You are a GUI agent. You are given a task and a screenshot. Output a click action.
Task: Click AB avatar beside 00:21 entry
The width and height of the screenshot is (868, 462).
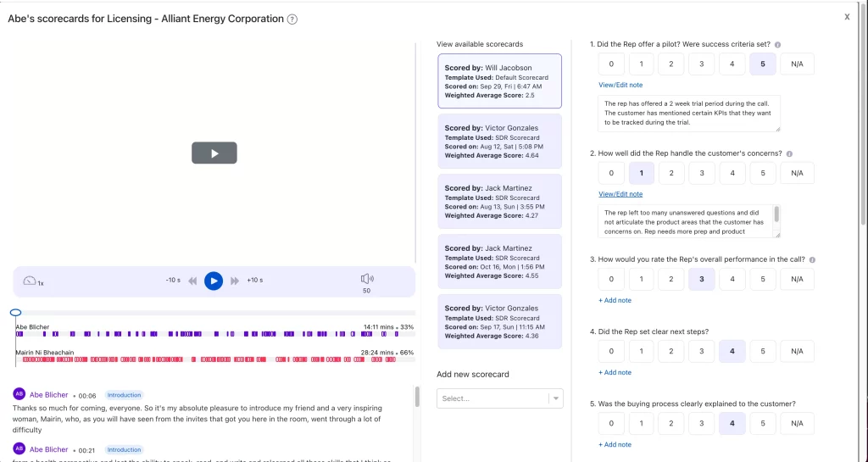19,448
